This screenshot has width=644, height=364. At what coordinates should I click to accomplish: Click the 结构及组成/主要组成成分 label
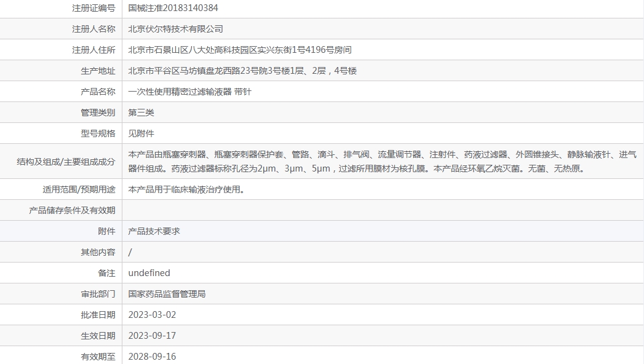tap(66, 162)
